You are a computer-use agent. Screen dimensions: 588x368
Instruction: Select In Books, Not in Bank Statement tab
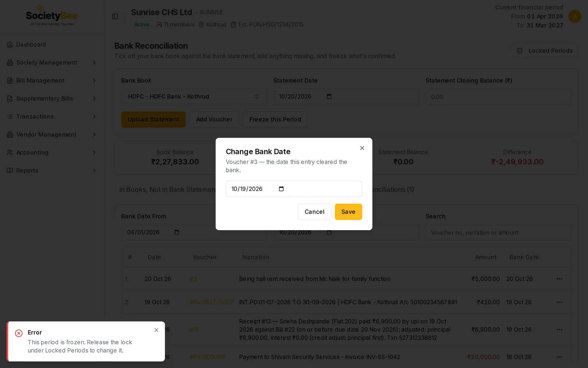pyautogui.click(x=168, y=190)
